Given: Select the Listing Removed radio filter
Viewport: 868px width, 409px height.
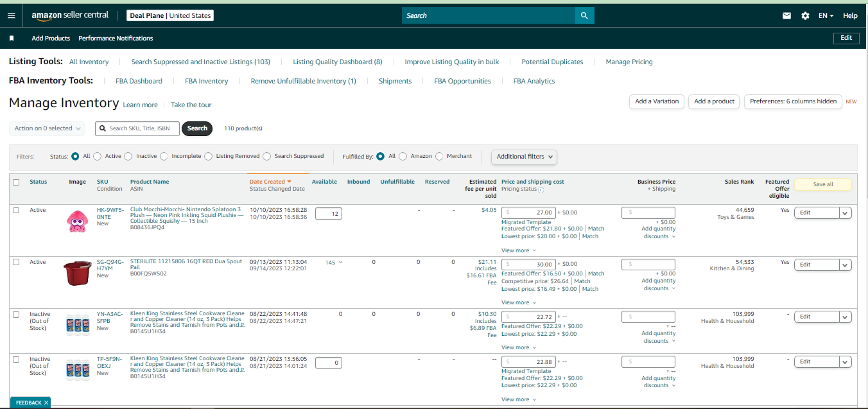Looking at the screenshot, I should pyautogui.click(x=208, y=156).
